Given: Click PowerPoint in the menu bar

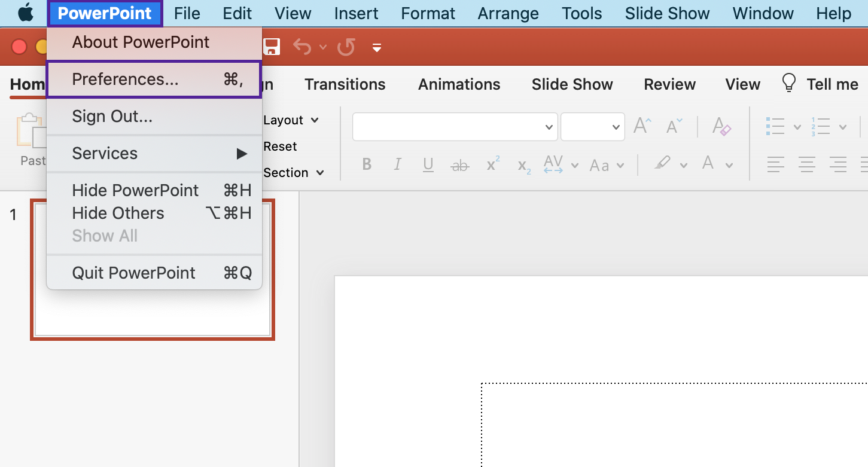Looking at the screenshot, I should pyautogui.click(x=105, y=13).
